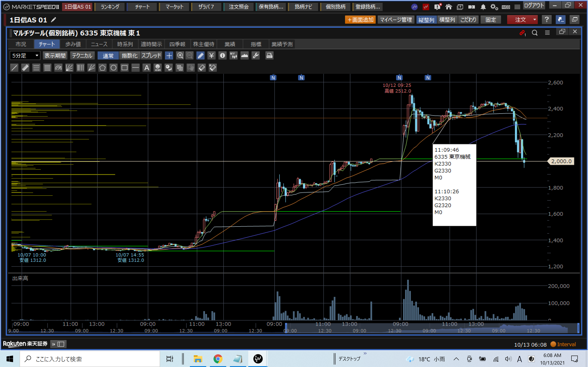The image size is (588, 367).
Task: Select the ellipse circle drawing tool
Action: tap(114, 68)
